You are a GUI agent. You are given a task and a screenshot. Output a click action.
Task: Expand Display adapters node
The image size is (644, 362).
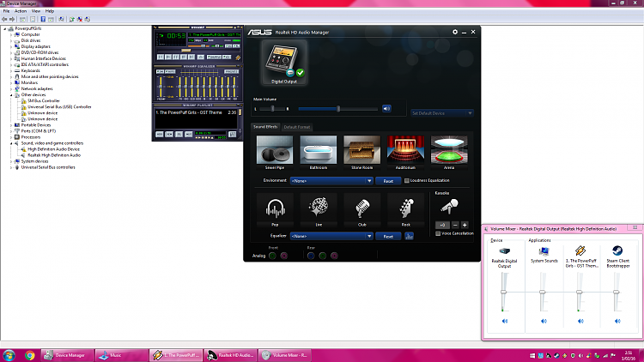click(x=11, y=47)
